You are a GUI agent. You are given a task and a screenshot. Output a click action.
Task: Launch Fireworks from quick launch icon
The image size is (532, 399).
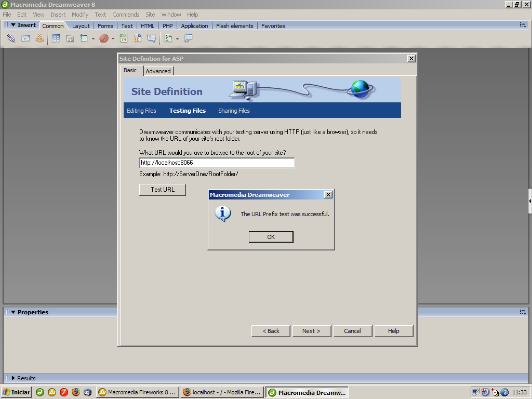click(52, 392)
